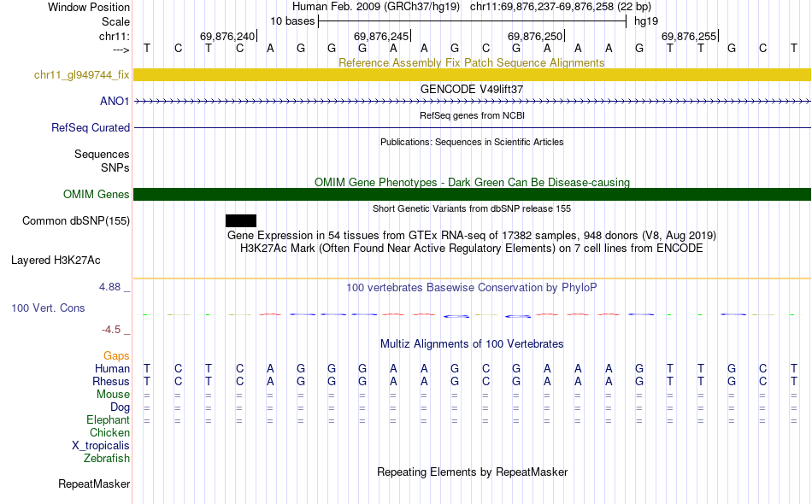The image size is (812, 504).
Task: Click position marker 69,876,250
Action: point(535,36)
